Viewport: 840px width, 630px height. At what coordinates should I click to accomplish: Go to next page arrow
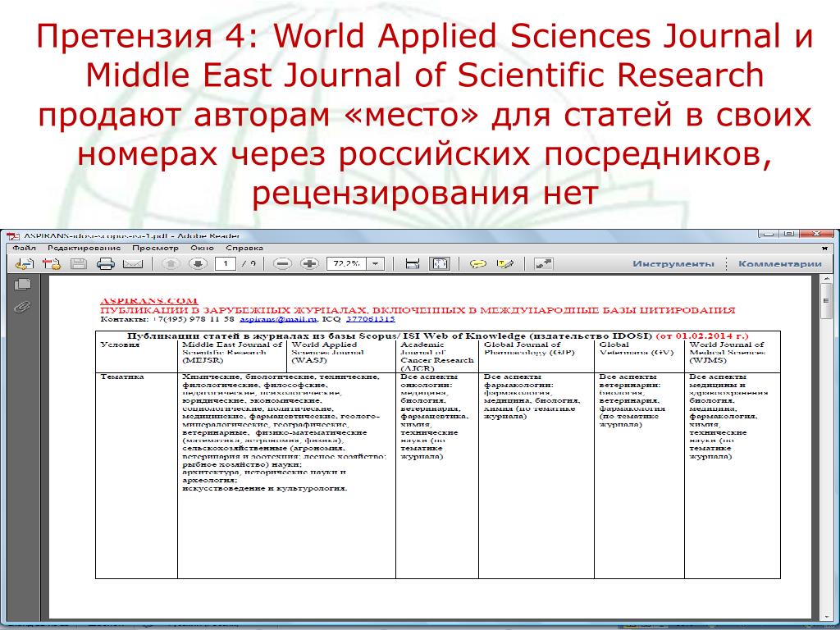click(198, 263)
